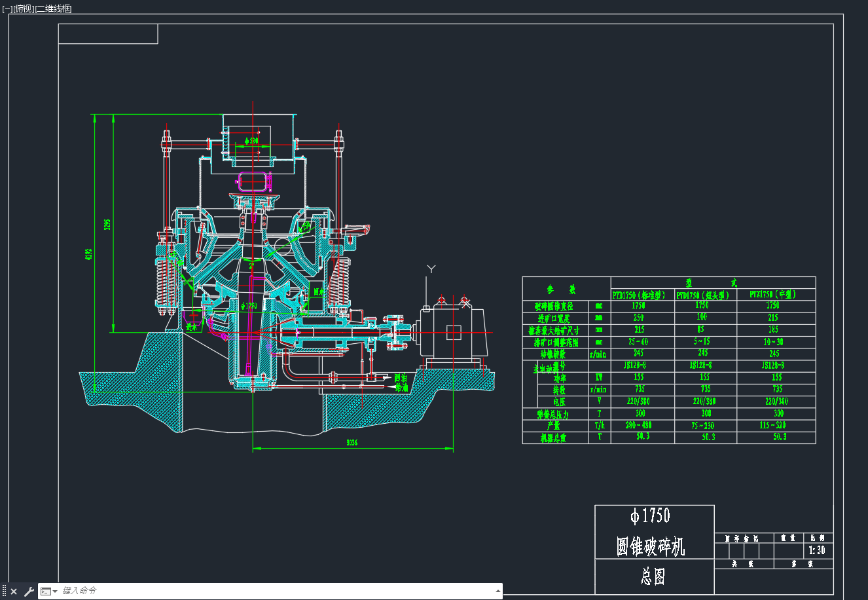This screenshot has height=600, width=868.
Task: Select the 机器总重 row label
Action: click(x=553, y=438)
